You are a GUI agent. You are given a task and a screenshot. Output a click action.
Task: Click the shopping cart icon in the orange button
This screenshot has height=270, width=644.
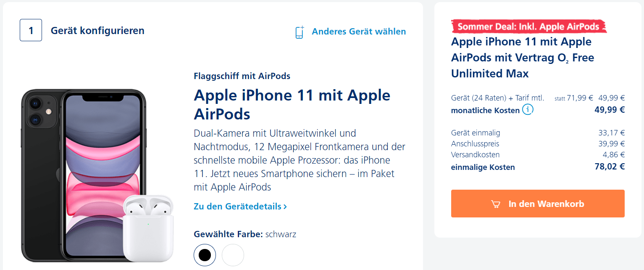(496, 204)
